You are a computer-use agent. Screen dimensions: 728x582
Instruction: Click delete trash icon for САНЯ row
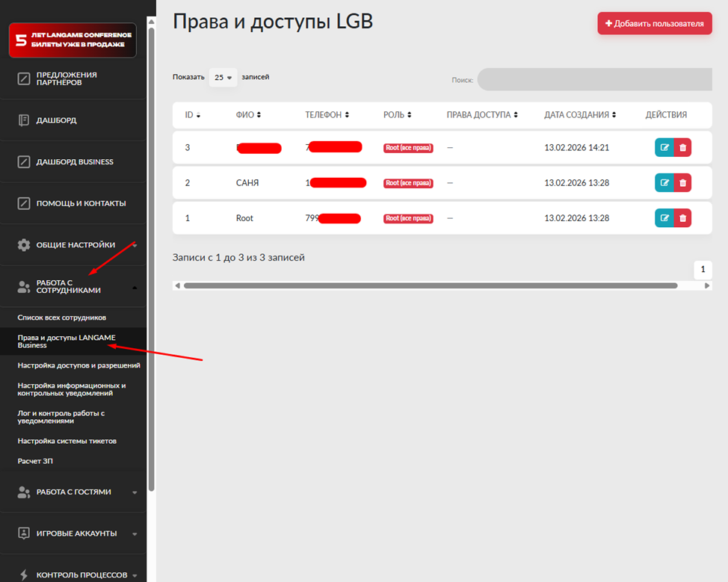(x=682, y=182)
